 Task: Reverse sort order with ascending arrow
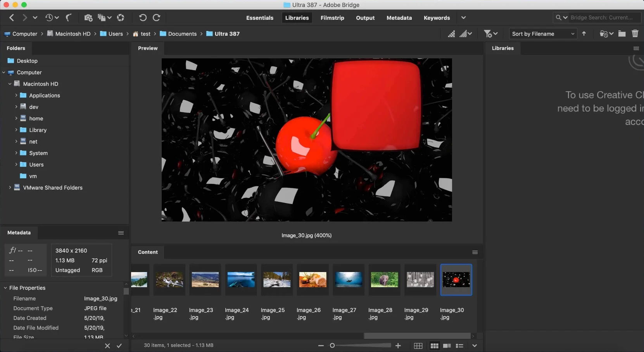point(584,34)
